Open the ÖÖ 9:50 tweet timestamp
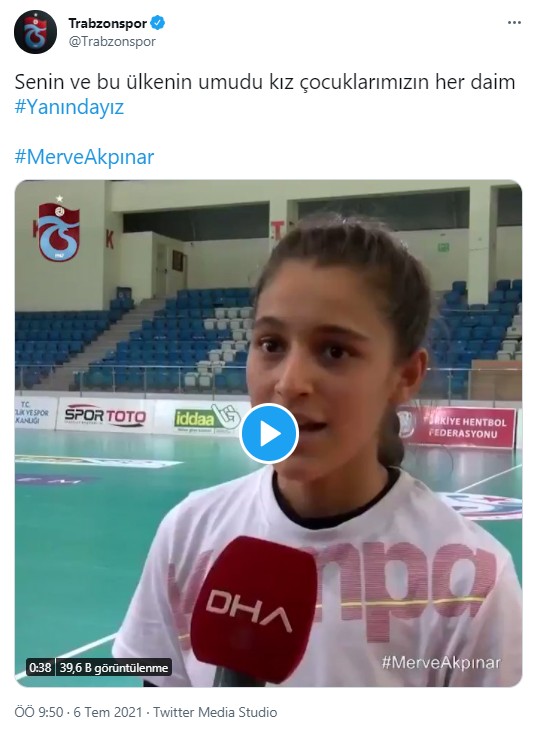 point(39,712)
